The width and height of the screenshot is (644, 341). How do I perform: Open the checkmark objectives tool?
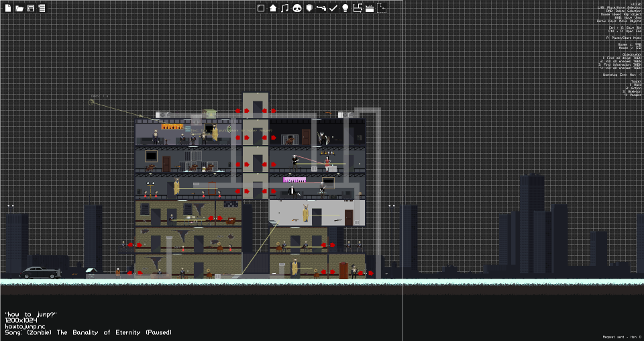point(333,8)
